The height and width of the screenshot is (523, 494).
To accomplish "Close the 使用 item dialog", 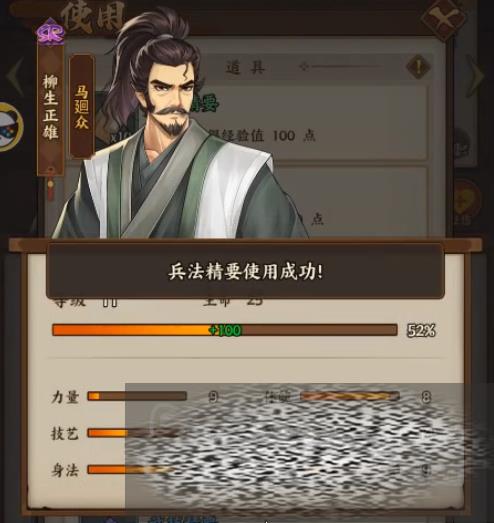I will coord(443,18).
